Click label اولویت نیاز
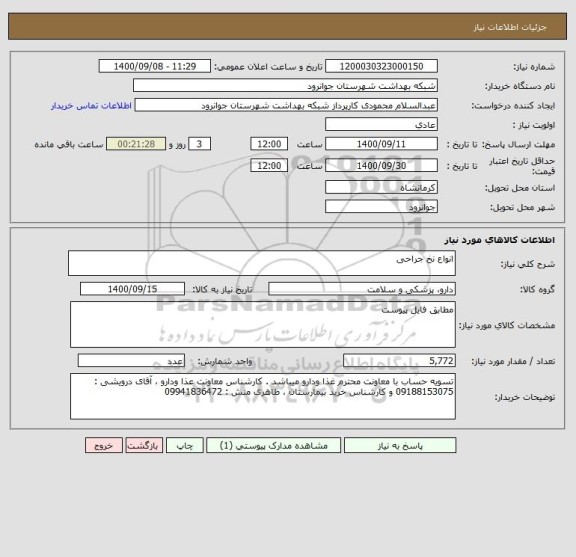Viewport: 576px width, 557px height. click(534, 125)
